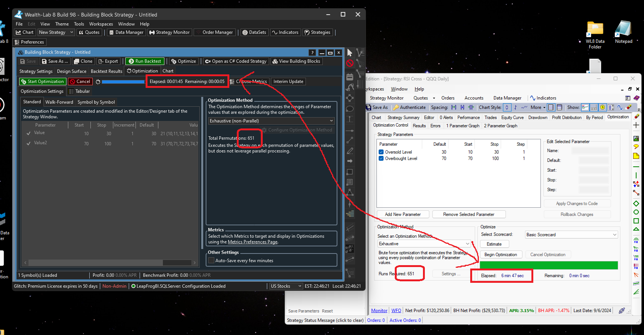Image resolution: width=644 pixels, height=335 pixels.
Task: Open the Exhaustive optimization method dropdown
Action: click(424, 244)
